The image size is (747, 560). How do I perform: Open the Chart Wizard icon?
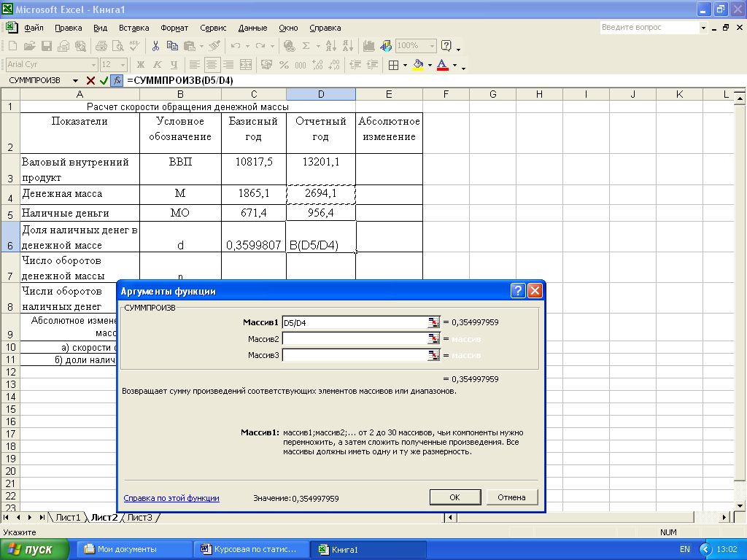(x=368, y=46)
